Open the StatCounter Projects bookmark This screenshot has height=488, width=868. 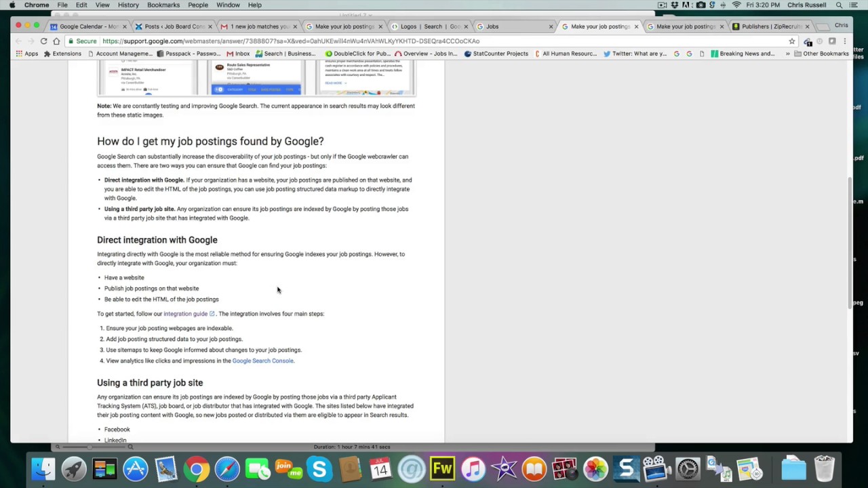click(496, 54)
